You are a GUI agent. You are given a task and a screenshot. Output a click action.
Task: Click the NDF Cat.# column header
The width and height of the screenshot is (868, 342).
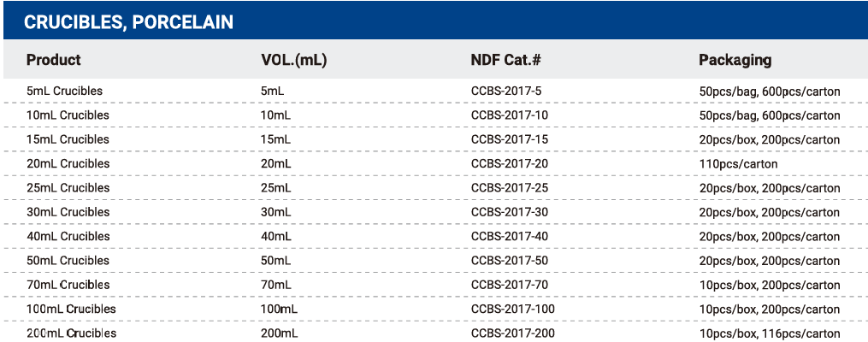tap(505, 60)
